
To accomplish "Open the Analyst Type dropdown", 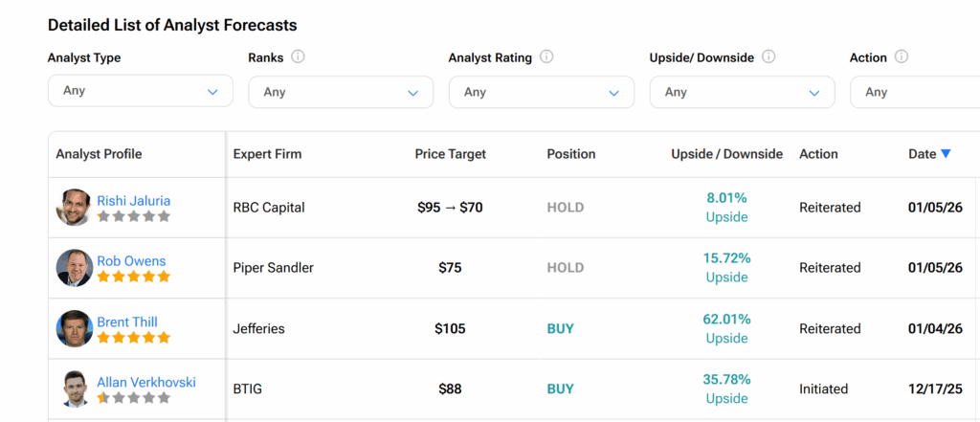I will pos(140,91).
